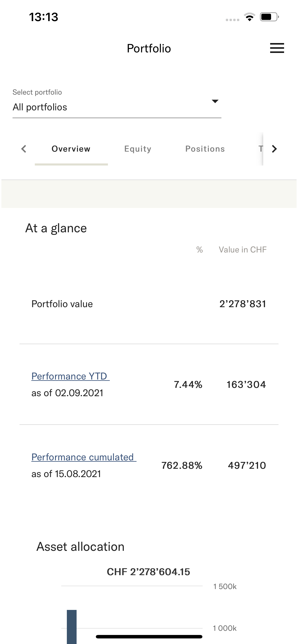Screen dimensions: 298x644
Task: Tap the Wi-Fi status icon
Action: pos(249,17)
